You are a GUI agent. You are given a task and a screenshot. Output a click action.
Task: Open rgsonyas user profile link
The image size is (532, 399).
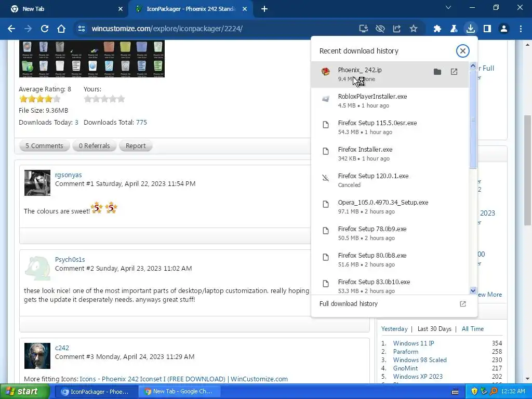click(68, 175)
